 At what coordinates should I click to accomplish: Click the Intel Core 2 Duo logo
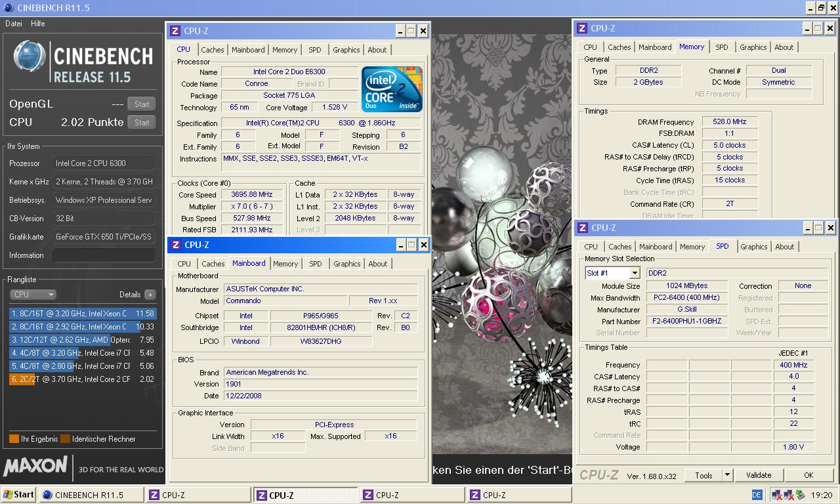pyautogui.click(x=392, y=89)
